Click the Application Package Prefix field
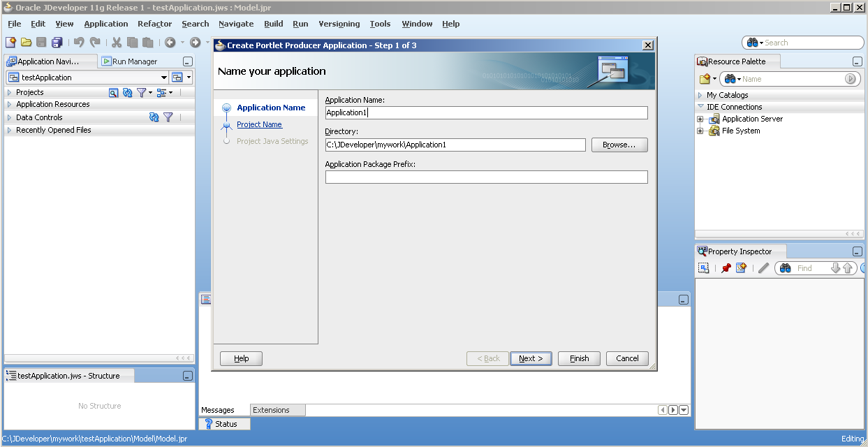 tap(486, 177)
